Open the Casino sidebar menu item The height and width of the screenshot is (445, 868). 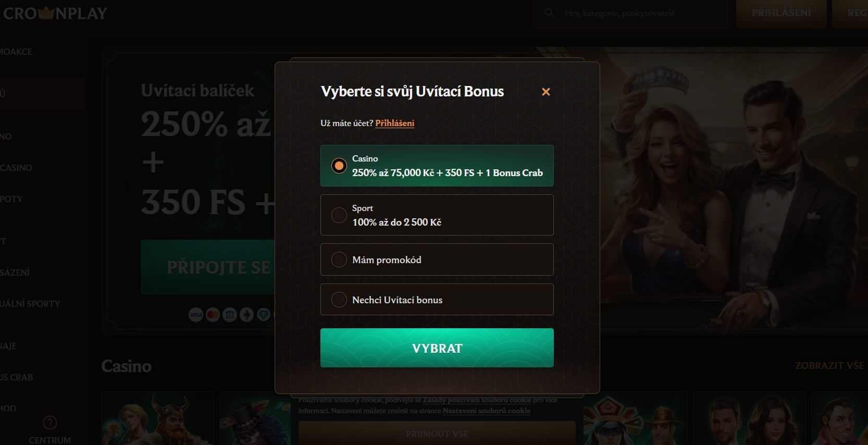(x=16, y=168)
